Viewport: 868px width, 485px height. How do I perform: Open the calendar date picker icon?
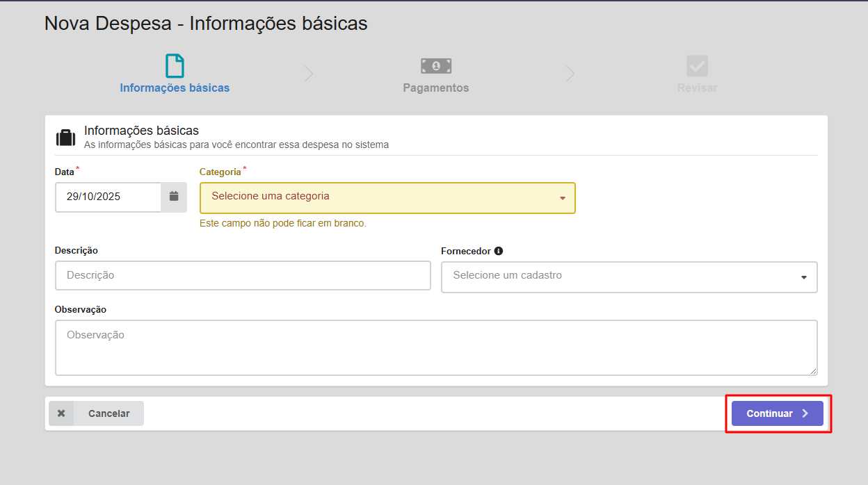click(x=174, y=197)
